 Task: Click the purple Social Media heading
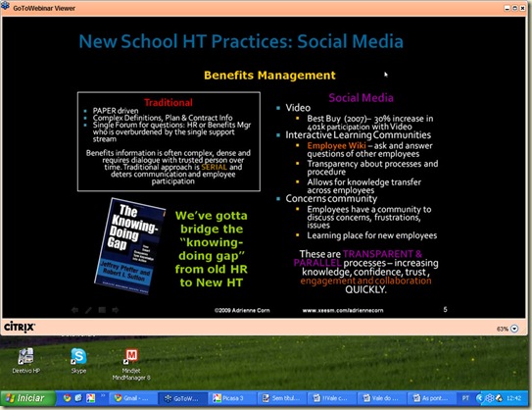click(x=361, y=98)
